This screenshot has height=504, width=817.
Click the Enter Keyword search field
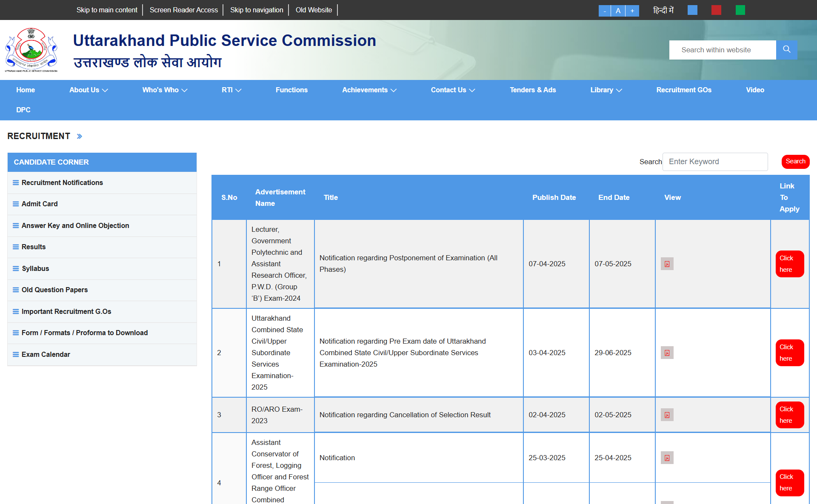[x=715, y=162]
